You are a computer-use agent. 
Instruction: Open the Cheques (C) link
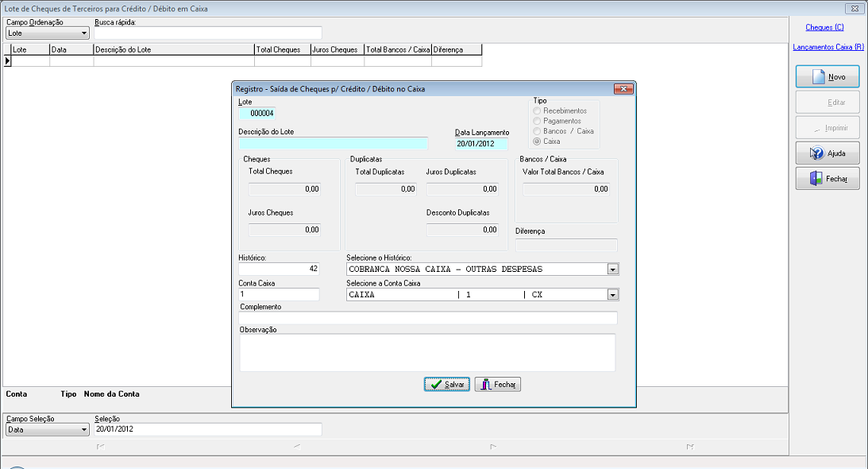(824, 27)
